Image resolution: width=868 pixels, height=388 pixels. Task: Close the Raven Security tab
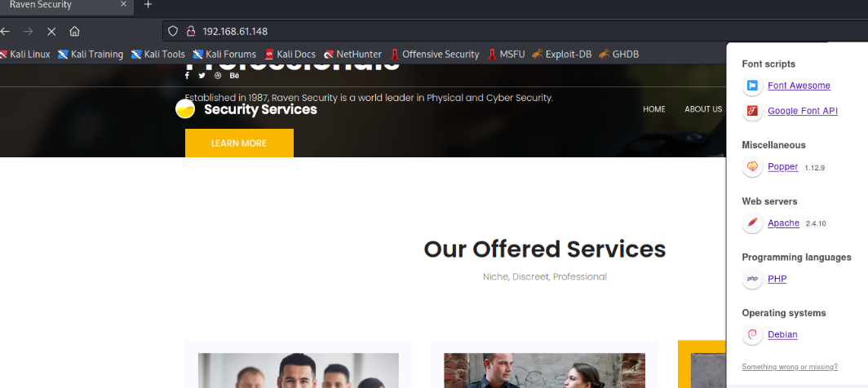pyautogui.click(x=123, y=4)
